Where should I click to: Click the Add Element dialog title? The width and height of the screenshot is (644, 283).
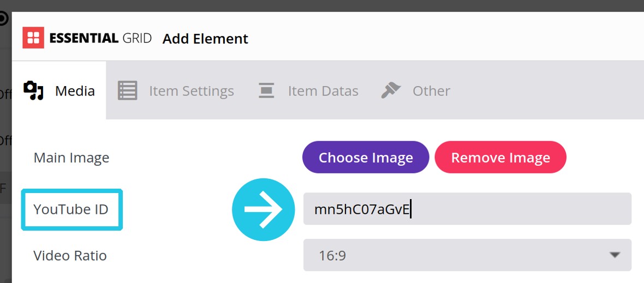click(x=205, y=39)
